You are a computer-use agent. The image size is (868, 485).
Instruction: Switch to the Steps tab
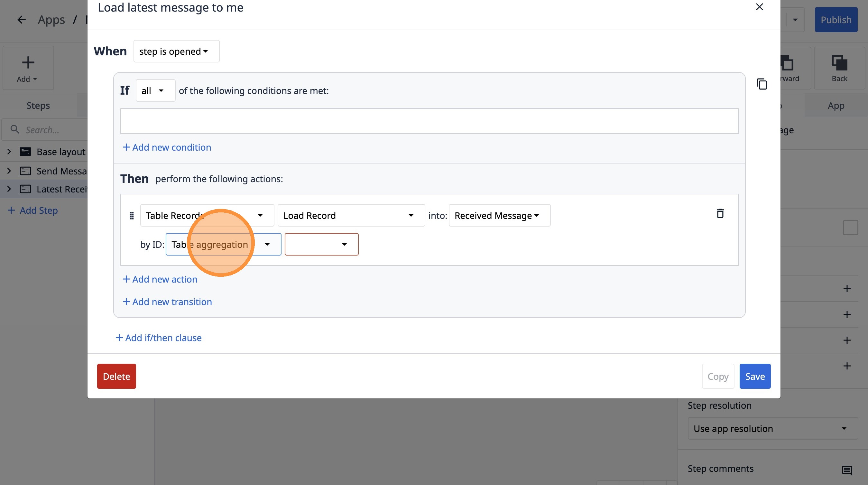pyautogui.click(x=38, y=106)
